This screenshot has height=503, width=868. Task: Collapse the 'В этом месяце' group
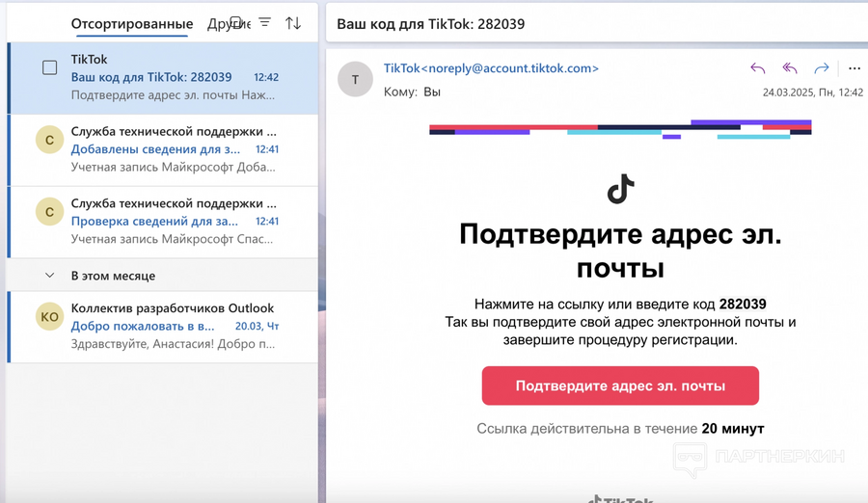pyautogui.click(x=49, y=275)
